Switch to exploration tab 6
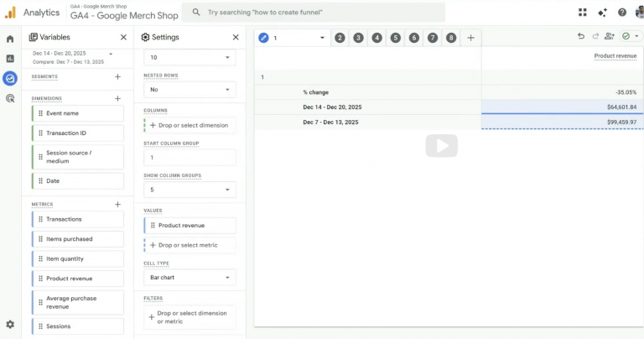The image size is (644, 339). (x=413, y=38)
